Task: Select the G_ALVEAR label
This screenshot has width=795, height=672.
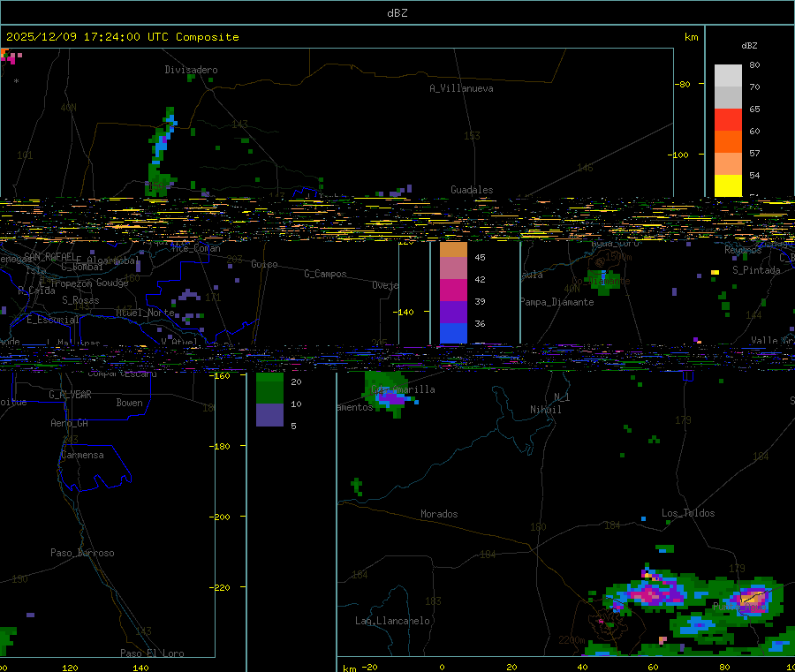Action: (70, 394)
